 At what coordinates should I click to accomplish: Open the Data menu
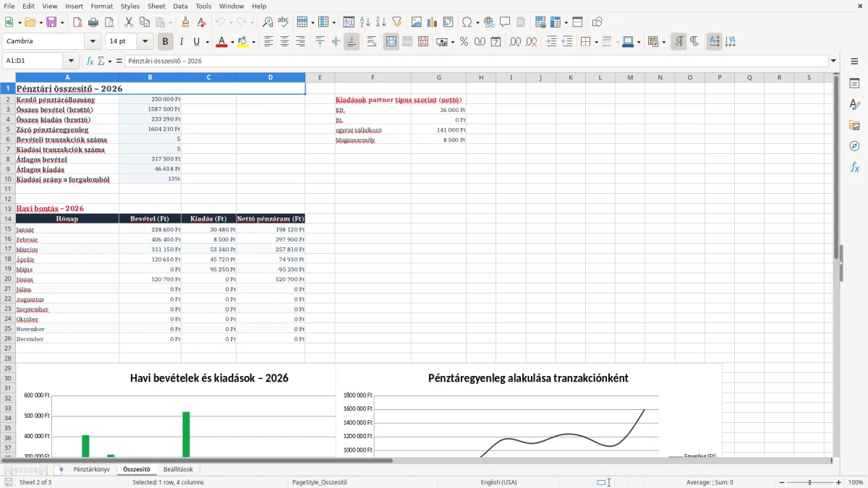(x=180, y=6)
